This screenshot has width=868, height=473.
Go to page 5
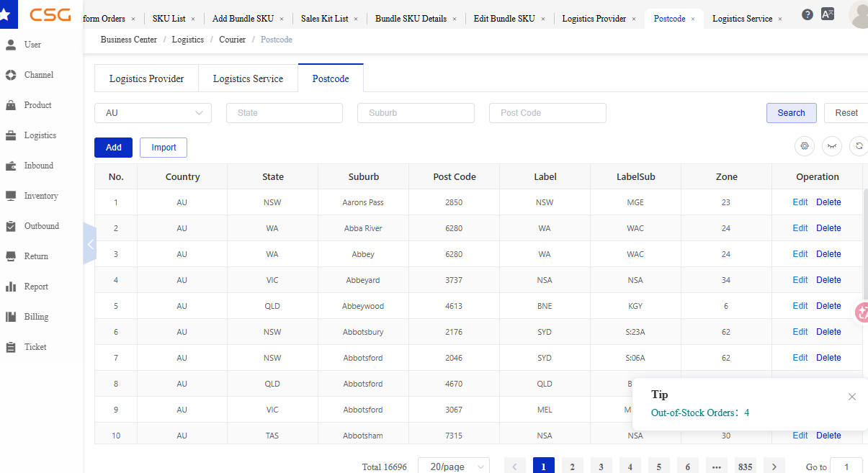[x=659, y=467]
